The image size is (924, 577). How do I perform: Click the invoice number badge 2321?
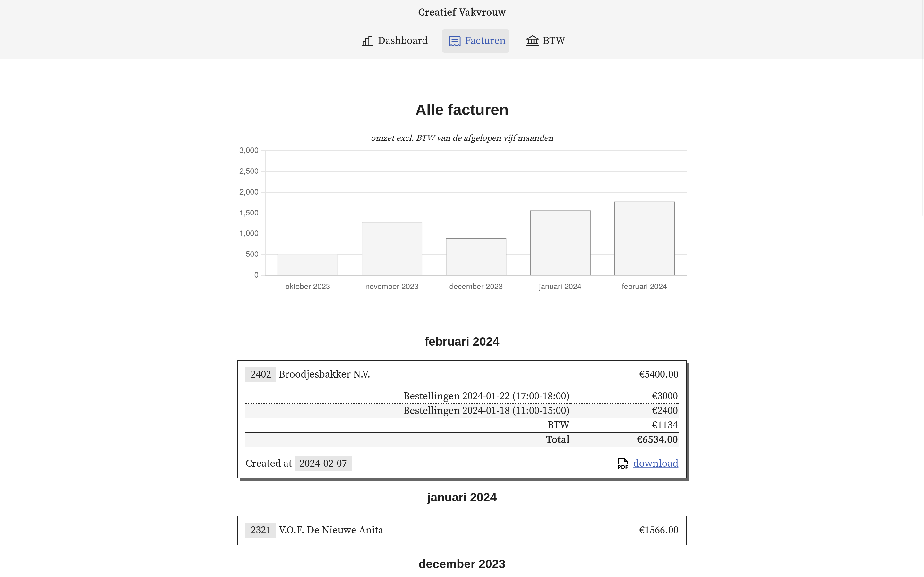pos(261,530)
